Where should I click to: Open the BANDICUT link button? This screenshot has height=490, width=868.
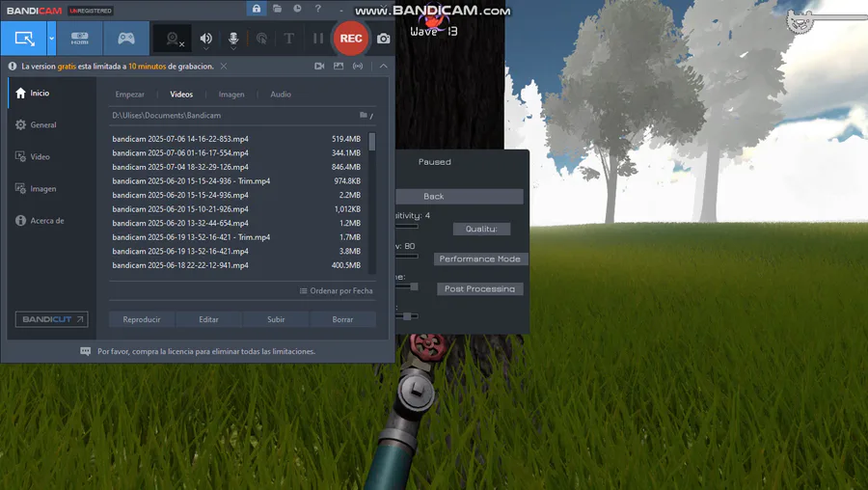tap(51, 319)
